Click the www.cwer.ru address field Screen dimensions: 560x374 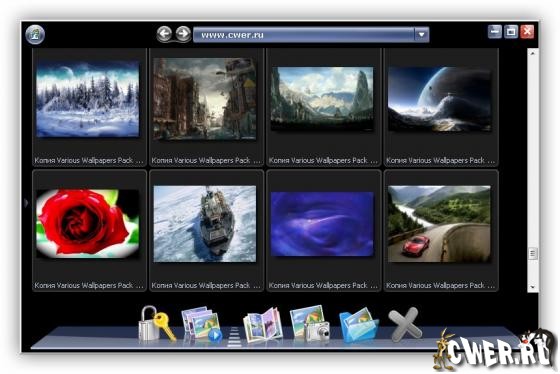304,35
